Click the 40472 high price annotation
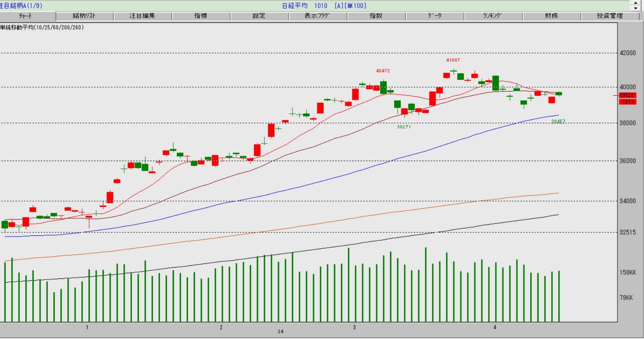The width and height of the screenshot is (644, 339). 383,71
